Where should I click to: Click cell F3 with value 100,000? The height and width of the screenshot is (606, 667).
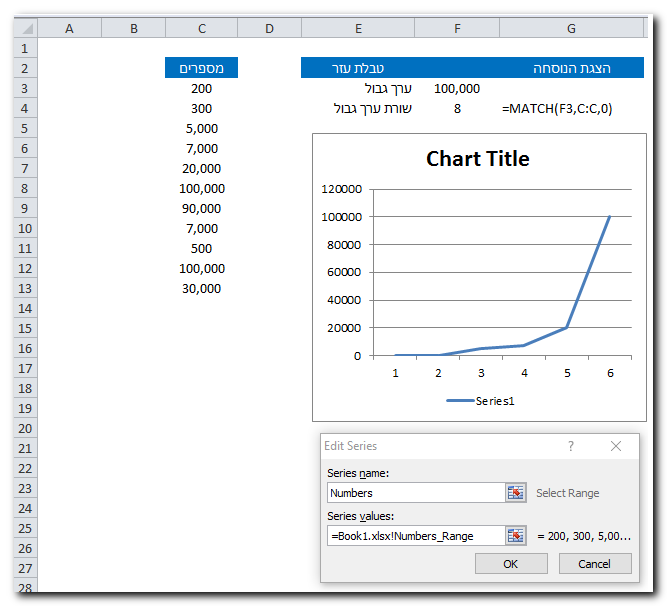click(x=457, y=88)
